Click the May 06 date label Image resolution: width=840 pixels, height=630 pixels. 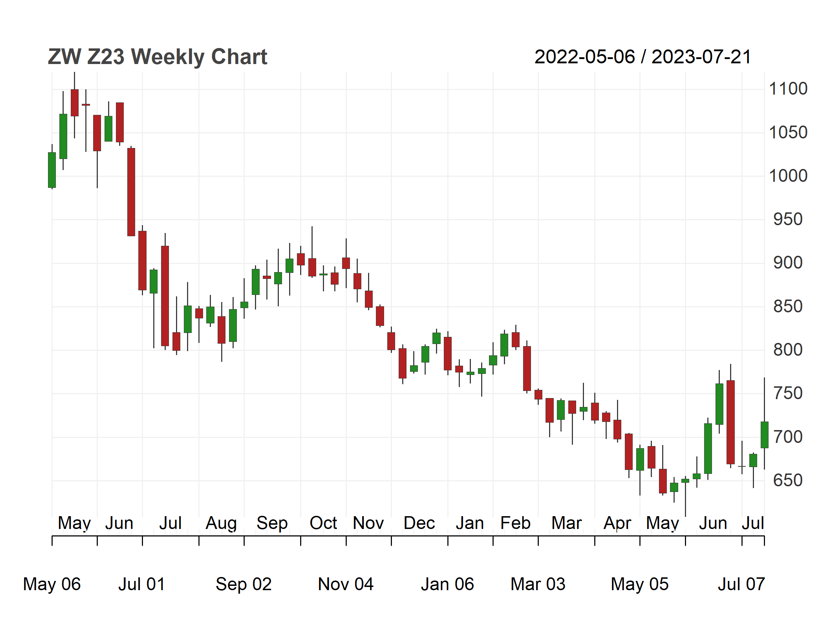point(52,584)
